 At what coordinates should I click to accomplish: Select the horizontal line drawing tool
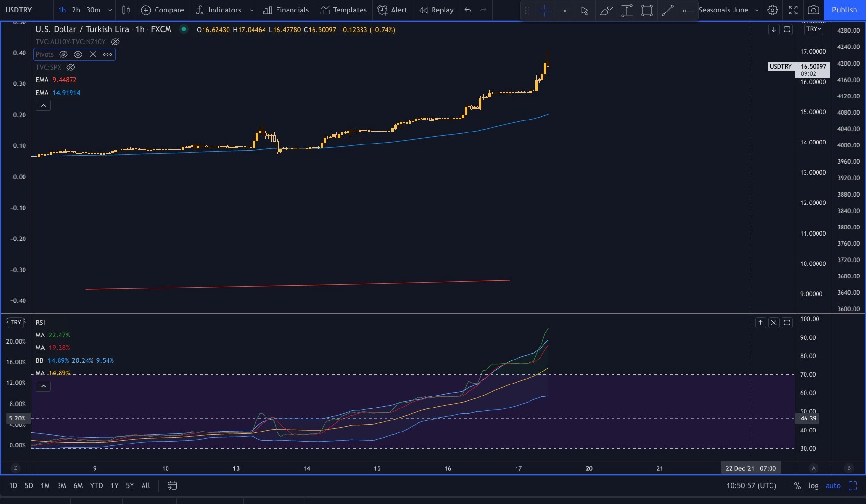tap(565, 11)
